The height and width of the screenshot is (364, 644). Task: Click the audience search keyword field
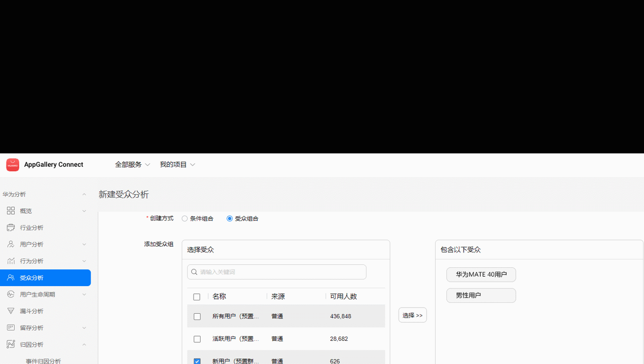tap(276, 272)
